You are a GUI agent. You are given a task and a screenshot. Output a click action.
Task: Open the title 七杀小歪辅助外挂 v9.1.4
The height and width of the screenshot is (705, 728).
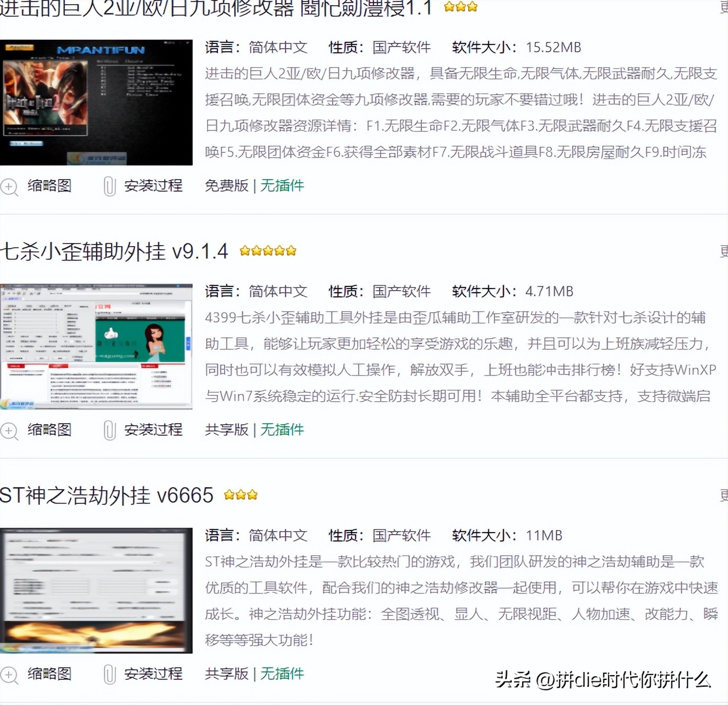[114, 251]
